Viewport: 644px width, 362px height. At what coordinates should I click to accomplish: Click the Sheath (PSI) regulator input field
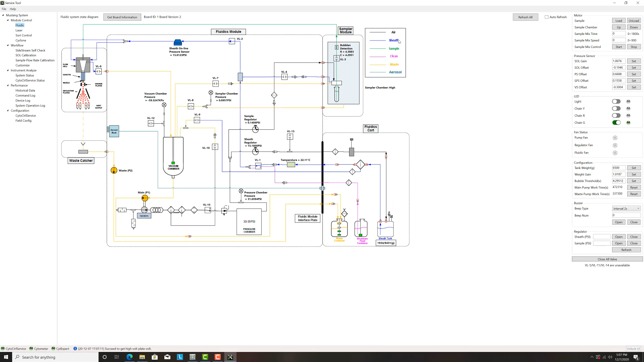click(x=601, y=237)
